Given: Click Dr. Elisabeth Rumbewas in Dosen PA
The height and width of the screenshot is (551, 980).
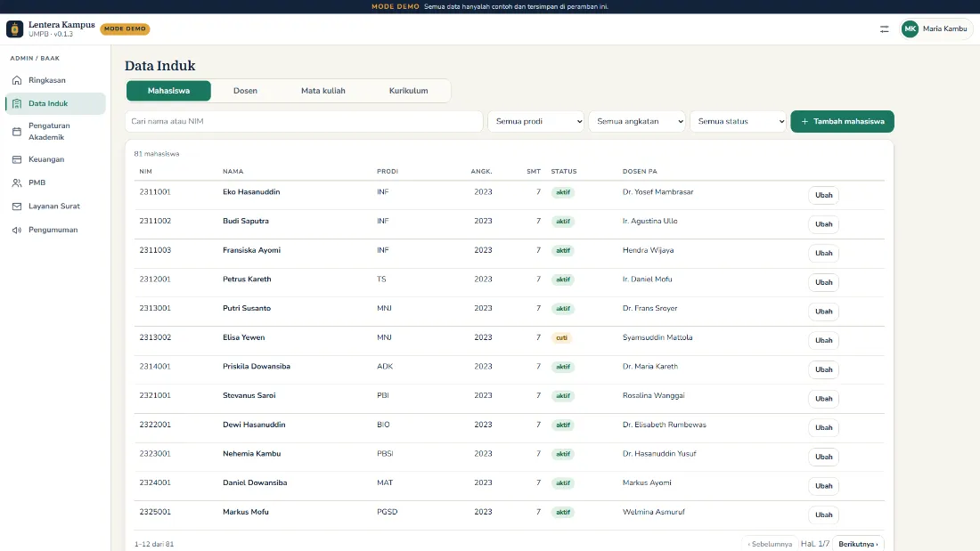Looking at the screenshot, I should 664,425.
